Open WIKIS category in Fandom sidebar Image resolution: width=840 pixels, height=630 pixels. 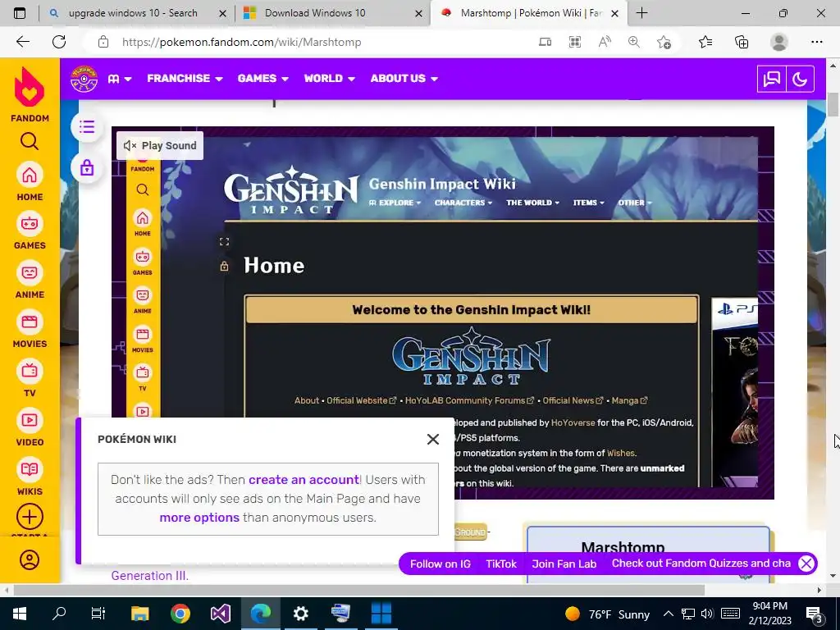coord(30,477)
